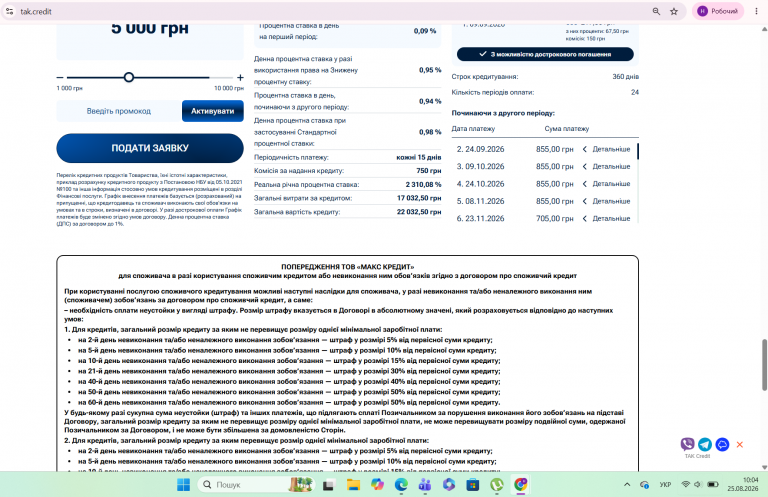768x497 pixels.
Task: Close the chat widget with red X
Action: tap(740, 445)
